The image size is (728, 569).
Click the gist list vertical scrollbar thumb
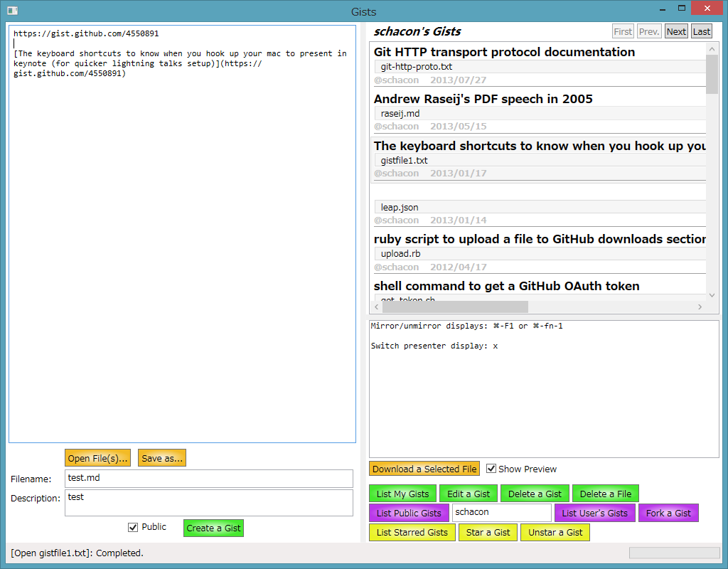(x=712, y=74)
